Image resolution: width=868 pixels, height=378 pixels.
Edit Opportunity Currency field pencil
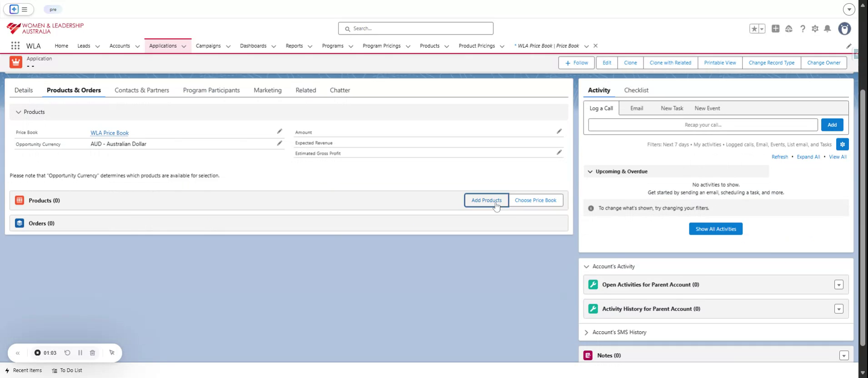point(279,143)
